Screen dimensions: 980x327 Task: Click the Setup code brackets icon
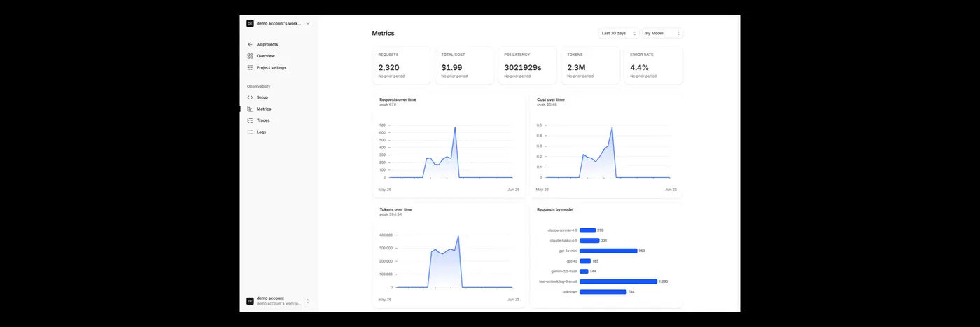[250, 97]
